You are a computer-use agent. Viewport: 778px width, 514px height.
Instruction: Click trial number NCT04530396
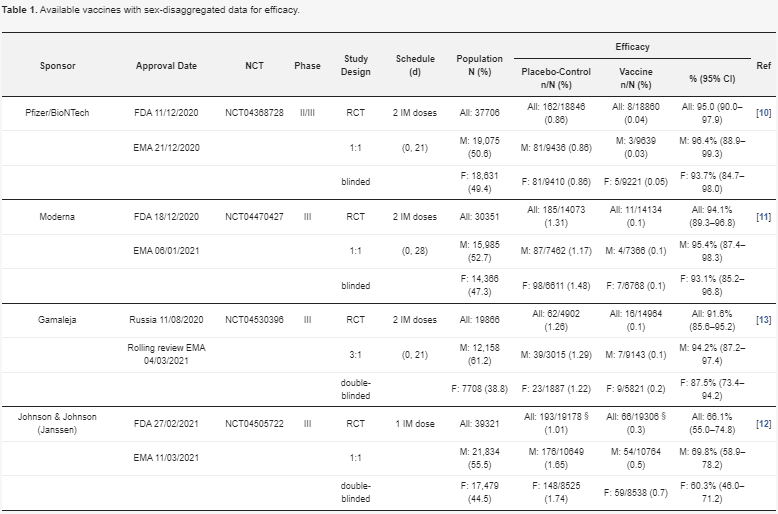254,320
